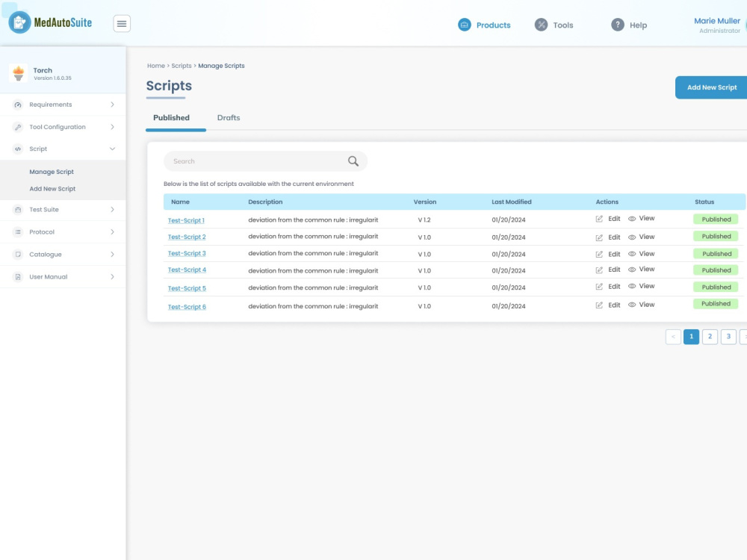The width and height of the screenshot is (747, 560).
Task: Expand the User Manual chevron
Action: pyautogui.click(x=113, y=277)
